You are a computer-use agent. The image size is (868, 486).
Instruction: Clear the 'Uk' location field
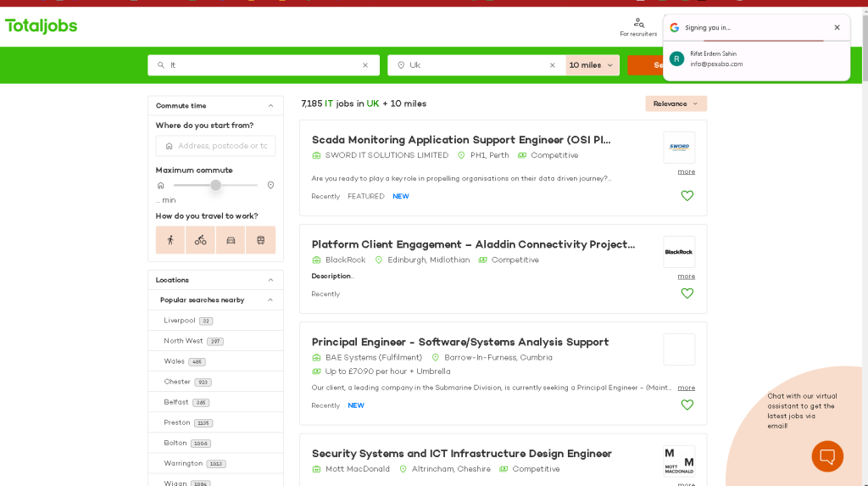(552, 65)
